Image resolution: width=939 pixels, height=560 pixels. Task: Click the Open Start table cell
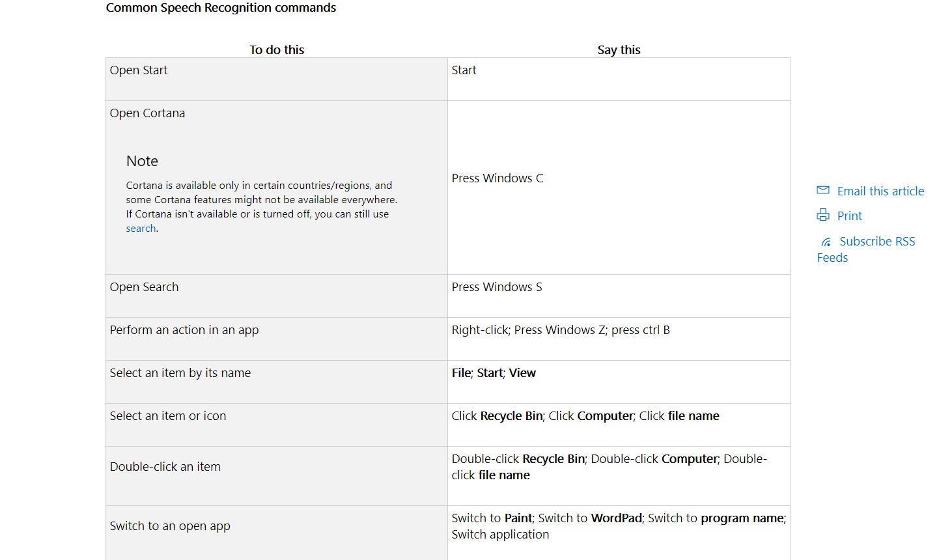277,79
